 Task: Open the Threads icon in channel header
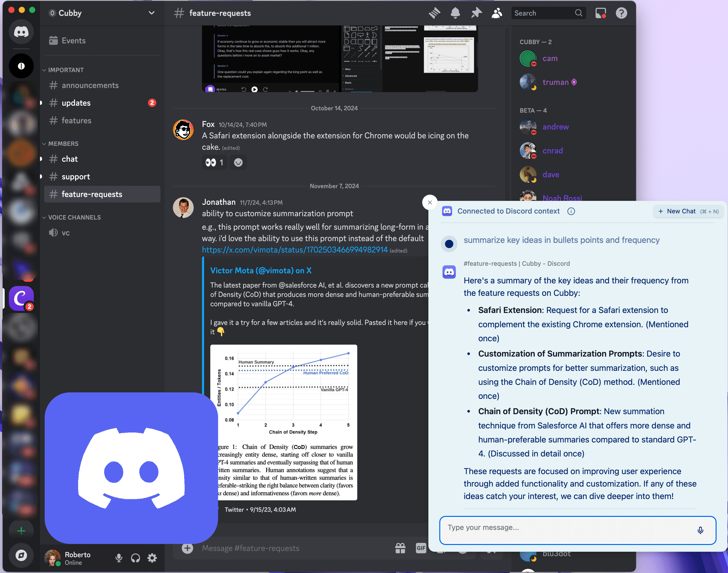click(434, 13)
